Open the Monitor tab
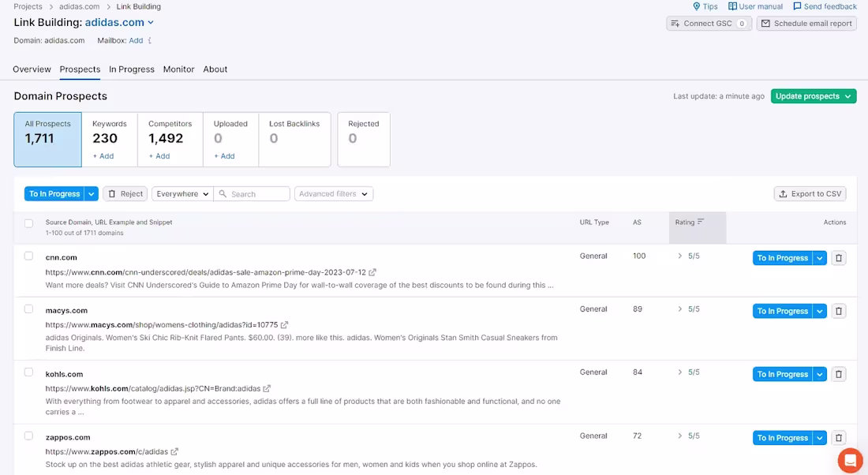This screenshot has width=868, height=475. [178, 69]
